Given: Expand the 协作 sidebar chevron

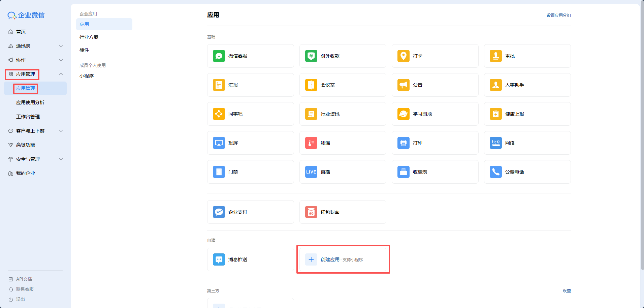Looking at the screenshot, I should (x=61, y=60).
